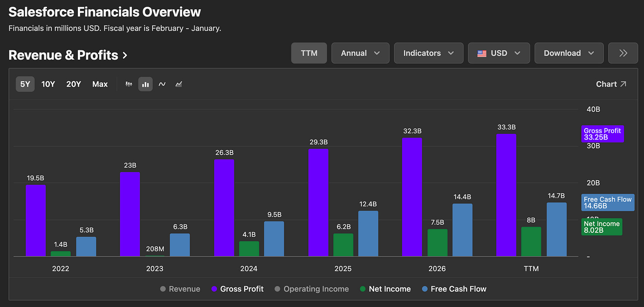644x307 pixels.
Task: Toggle the TTM button
Action: (x=309, y=53)
